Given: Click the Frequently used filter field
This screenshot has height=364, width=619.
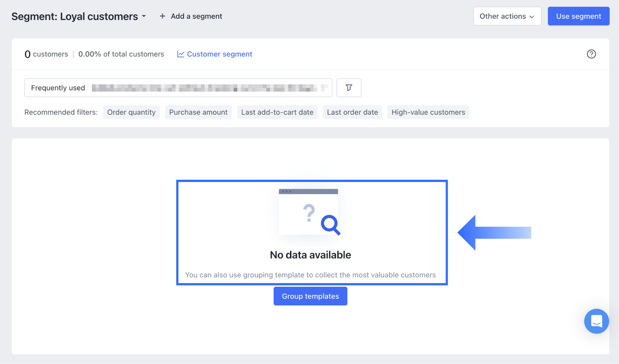Looking at the screenshot, I should 178,88.
